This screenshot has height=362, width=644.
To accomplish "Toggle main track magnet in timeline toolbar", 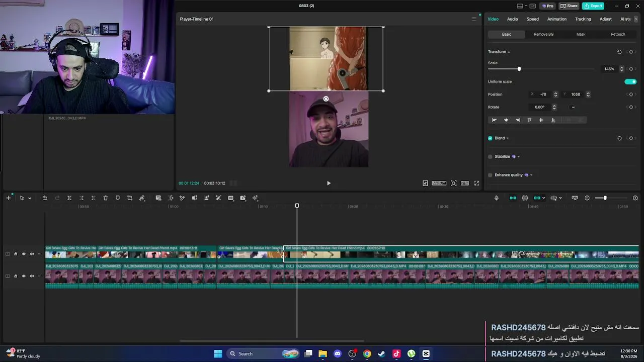I will 513,198.
